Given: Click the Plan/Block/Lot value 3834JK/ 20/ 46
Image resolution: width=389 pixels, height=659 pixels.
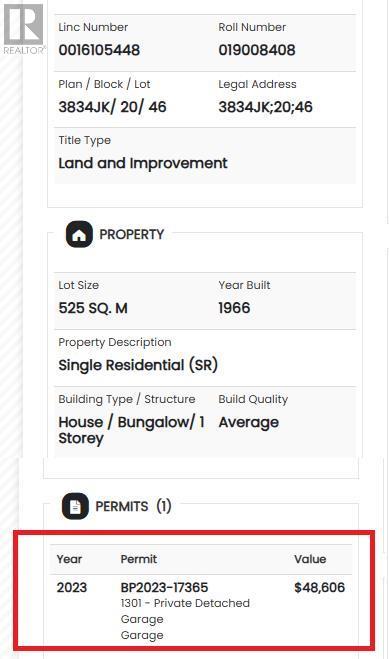Looking at the screenshot, I should pos(112,107).
